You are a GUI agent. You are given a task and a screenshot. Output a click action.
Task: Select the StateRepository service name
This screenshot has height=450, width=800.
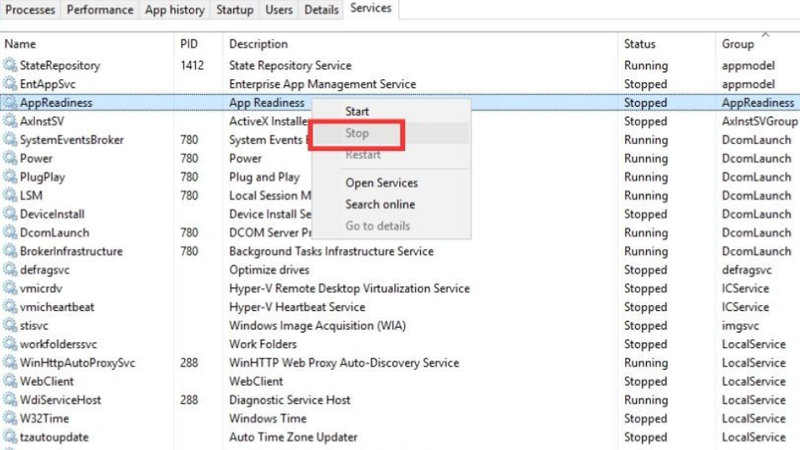pos(60,65)
